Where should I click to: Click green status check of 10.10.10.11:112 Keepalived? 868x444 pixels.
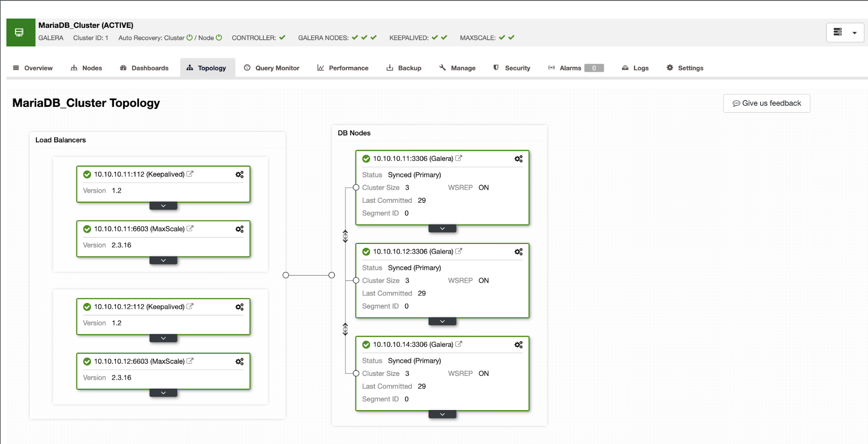coord(87,174)
